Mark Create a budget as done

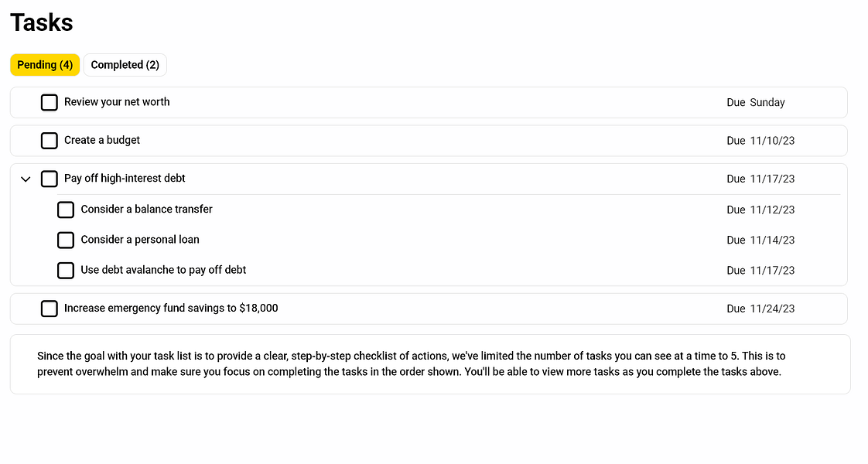(x=50, y=141)
